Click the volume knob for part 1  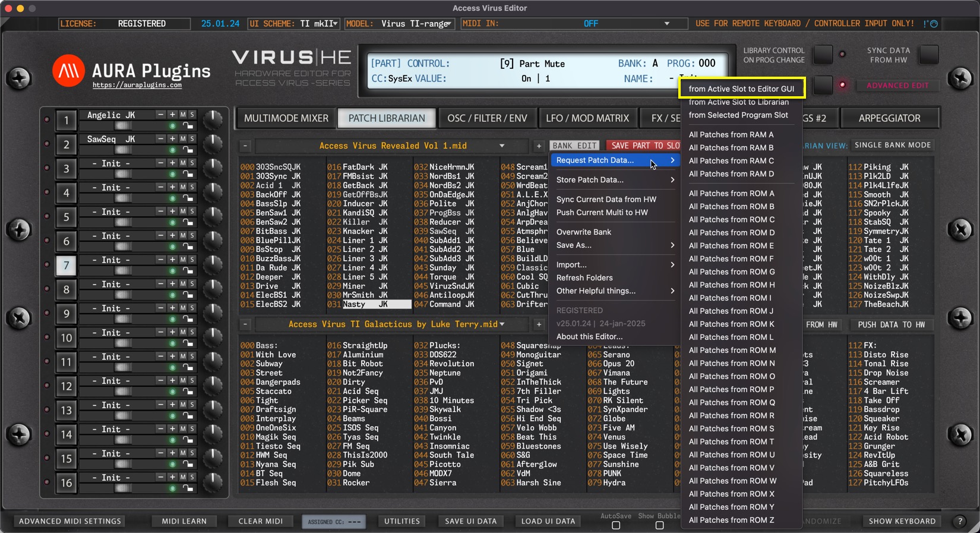coord(213,119)
